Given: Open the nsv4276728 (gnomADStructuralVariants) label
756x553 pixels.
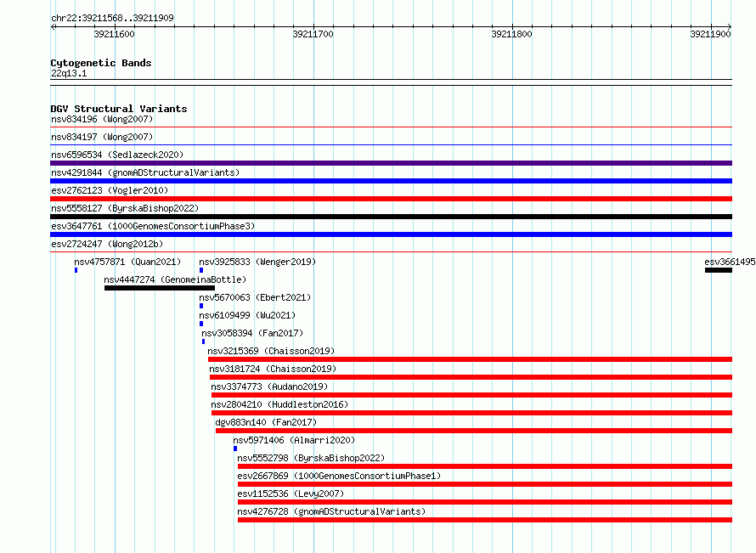Looking at the screenshot, I should (331, 511).
